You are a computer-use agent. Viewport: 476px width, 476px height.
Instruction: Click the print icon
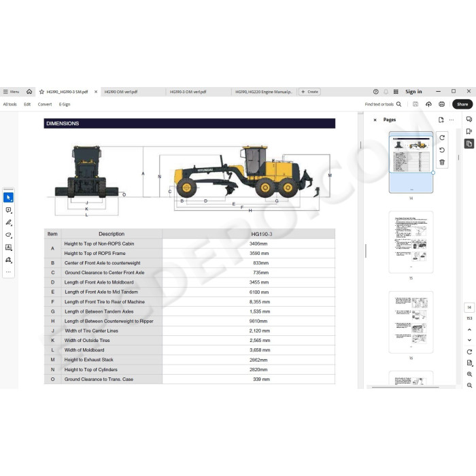pyautogui.click(x=442, y=105)
